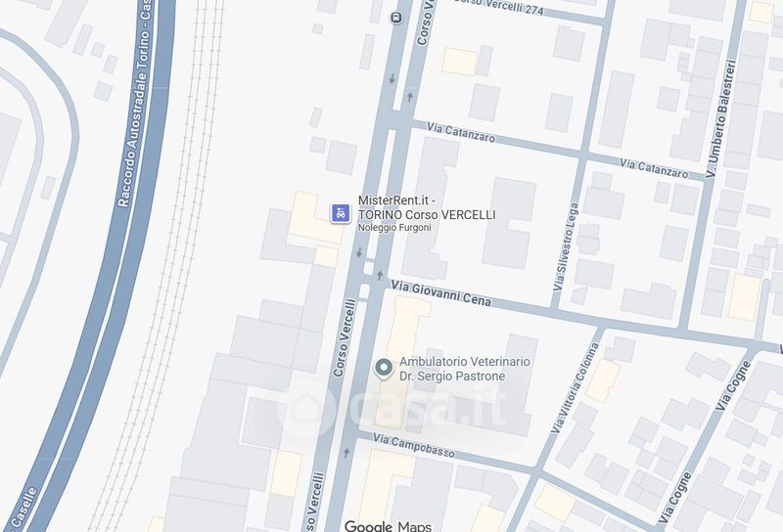This screenshot has width=783, height=532.
Task: Click the Via Vittoria Colonna street label
Action: click(575, 388)
